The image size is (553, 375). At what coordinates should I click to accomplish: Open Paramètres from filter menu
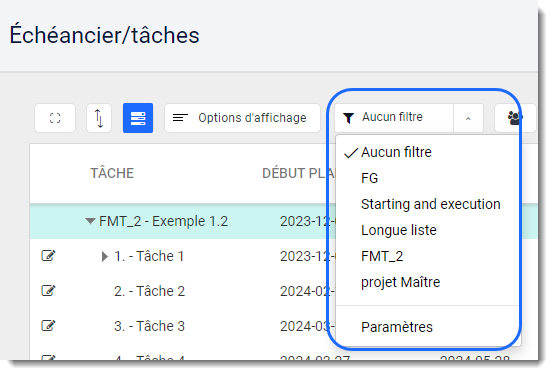[397, 327]
